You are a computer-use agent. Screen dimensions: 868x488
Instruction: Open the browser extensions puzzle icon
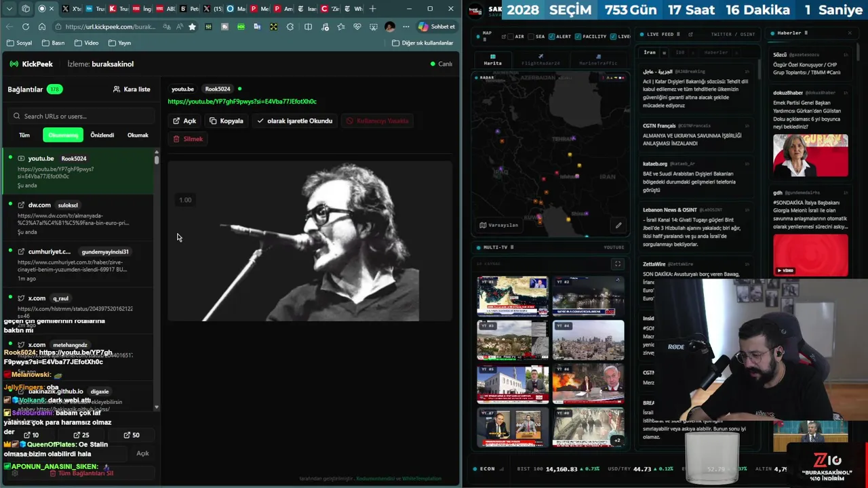[x=290, y=26]
